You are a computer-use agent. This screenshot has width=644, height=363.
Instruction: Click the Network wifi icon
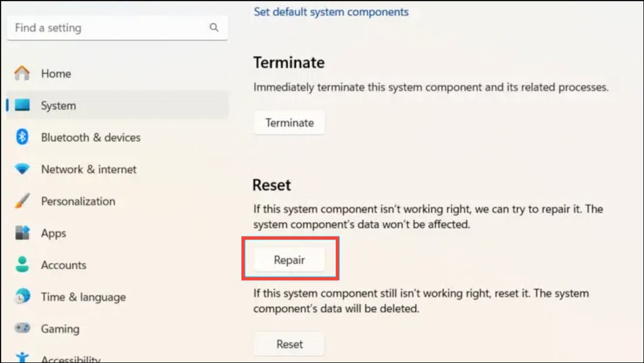point(22,168)
